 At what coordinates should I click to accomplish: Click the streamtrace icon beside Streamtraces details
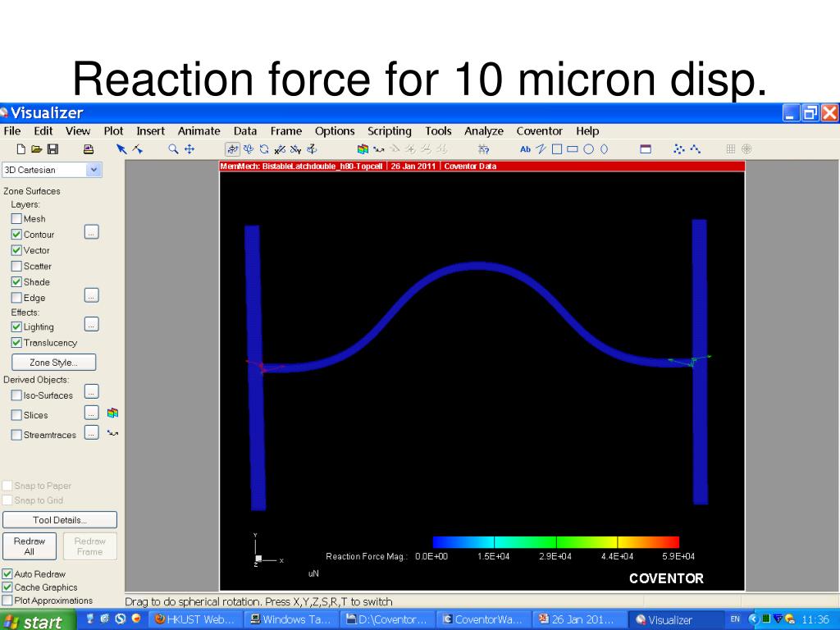point(112,433)
